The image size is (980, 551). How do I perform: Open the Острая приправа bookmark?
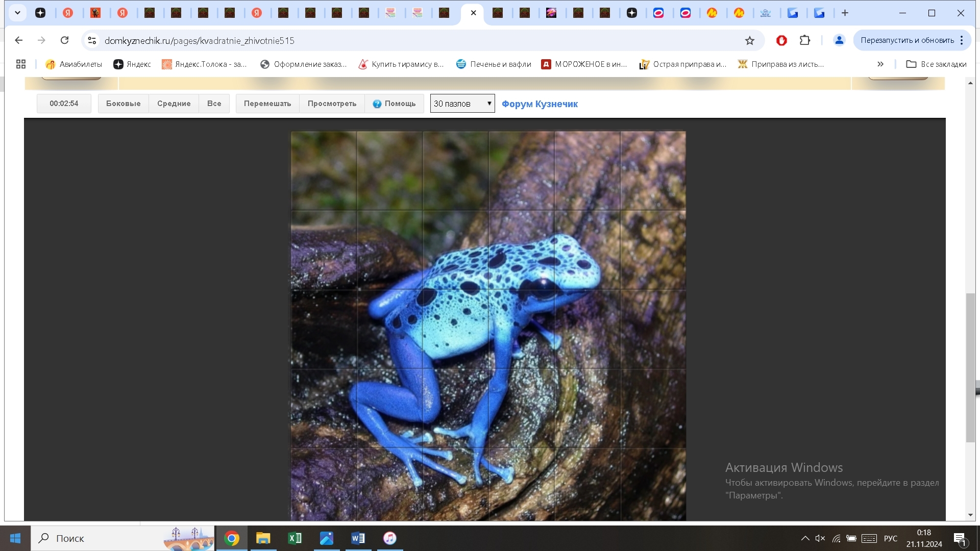click(683, 64)
